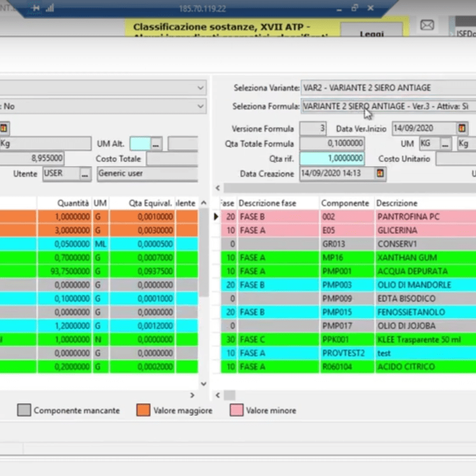Click the Descrizione fase column header
This screenshot has height=476, width=476.
click(278, 203)
